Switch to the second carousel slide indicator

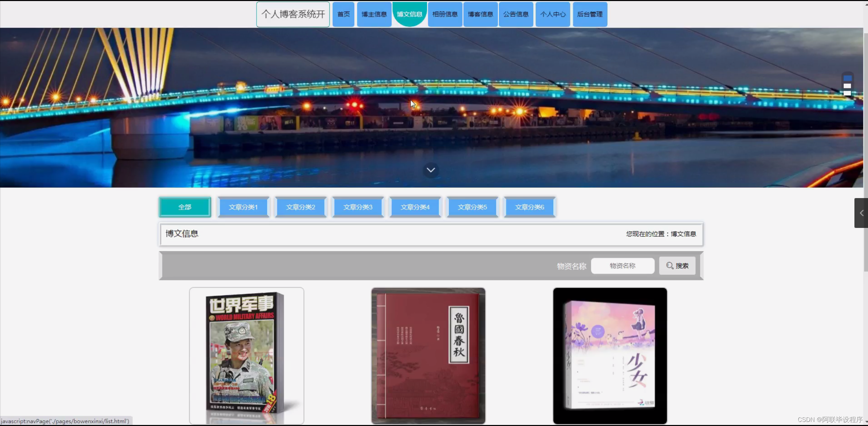pyautogui.click(x=847, y=86)
